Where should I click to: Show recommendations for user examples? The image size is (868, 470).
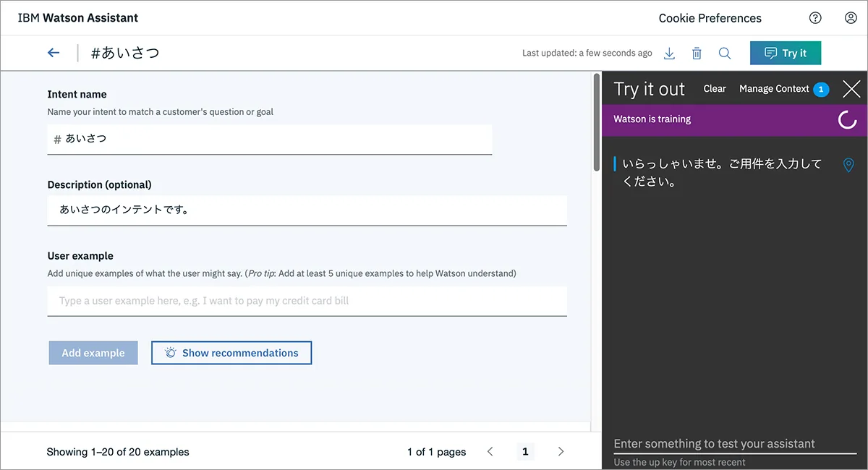pyautogui.click(x=231, y=353)
